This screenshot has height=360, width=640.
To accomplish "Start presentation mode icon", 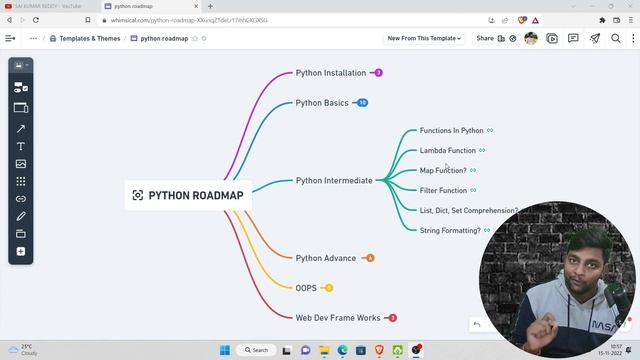I will tap(552, 38).
